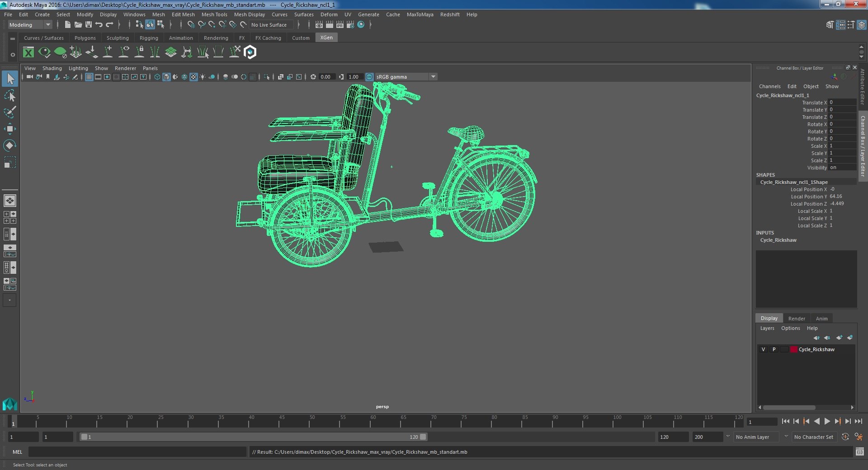Screen dimensions: 868x470
Task: Toggle select by component type
Action: pyautogui.click(x=160, y=25)
